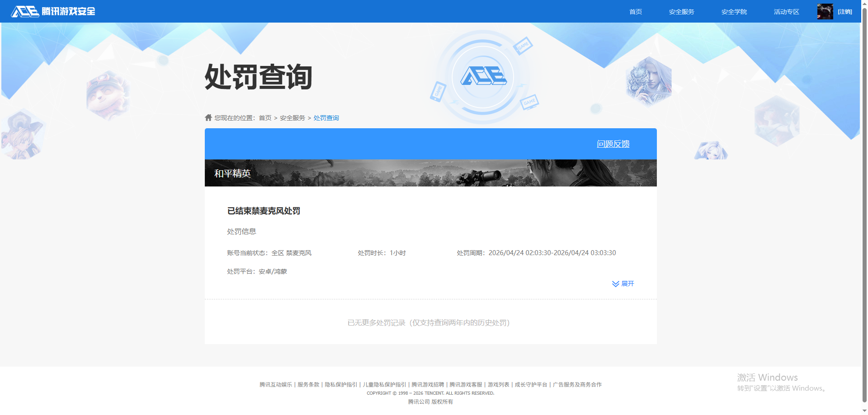The height and width of the screenshot is (415, 868).
Task: Open 腾讯互动娱乐 footer link
Action: [276, 385]
